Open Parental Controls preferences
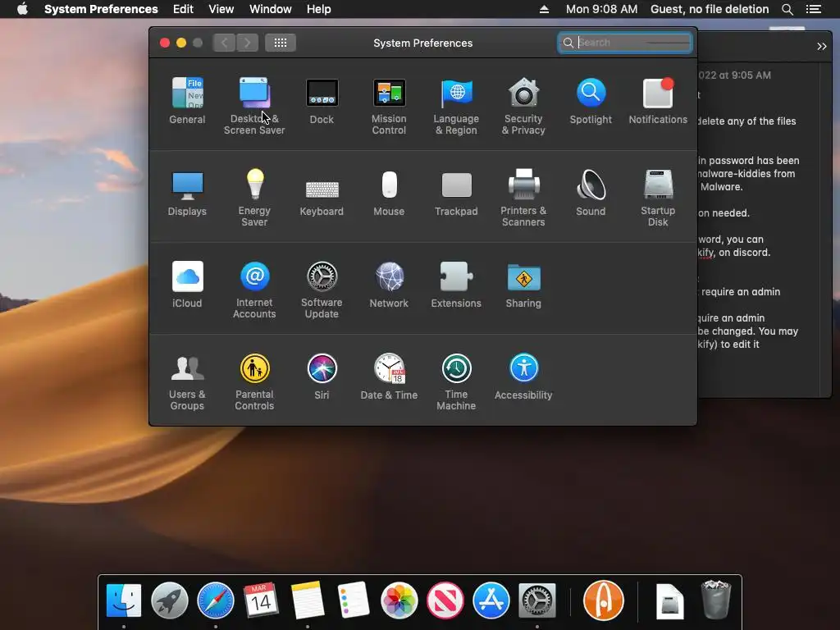Viewport: 840px width, 630px height. (254, 381)
